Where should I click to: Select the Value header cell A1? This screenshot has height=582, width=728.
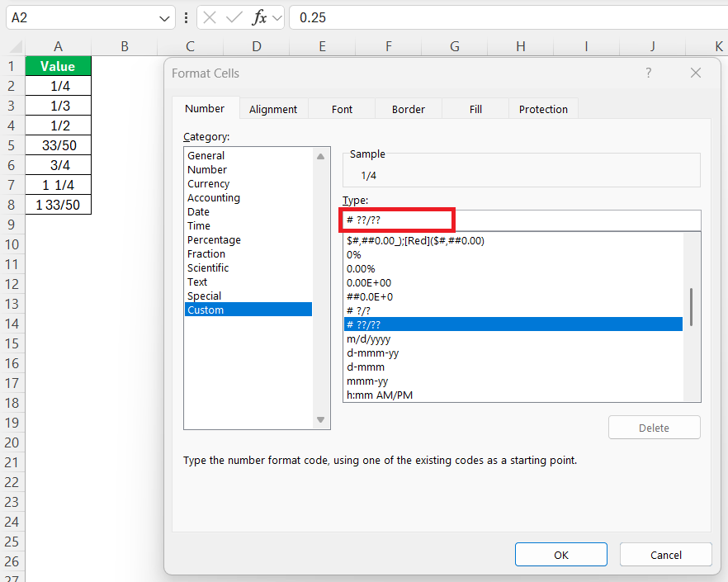coord(58,66)
